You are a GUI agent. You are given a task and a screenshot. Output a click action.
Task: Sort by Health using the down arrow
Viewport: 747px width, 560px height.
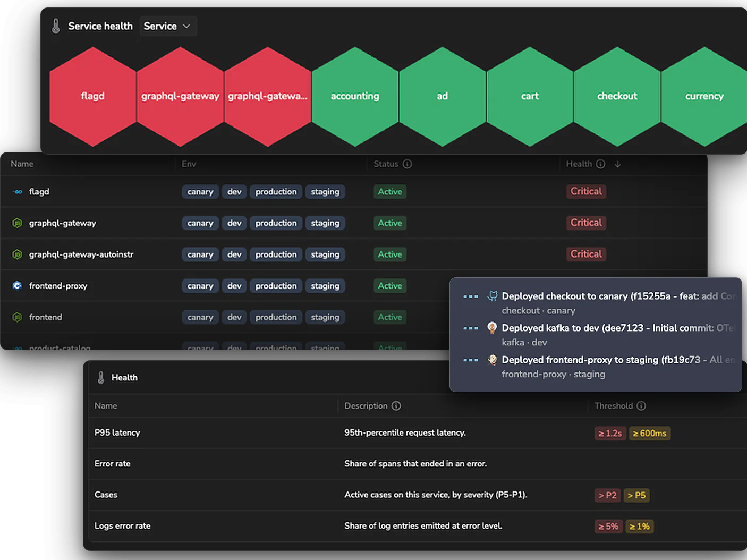[617, 164]
